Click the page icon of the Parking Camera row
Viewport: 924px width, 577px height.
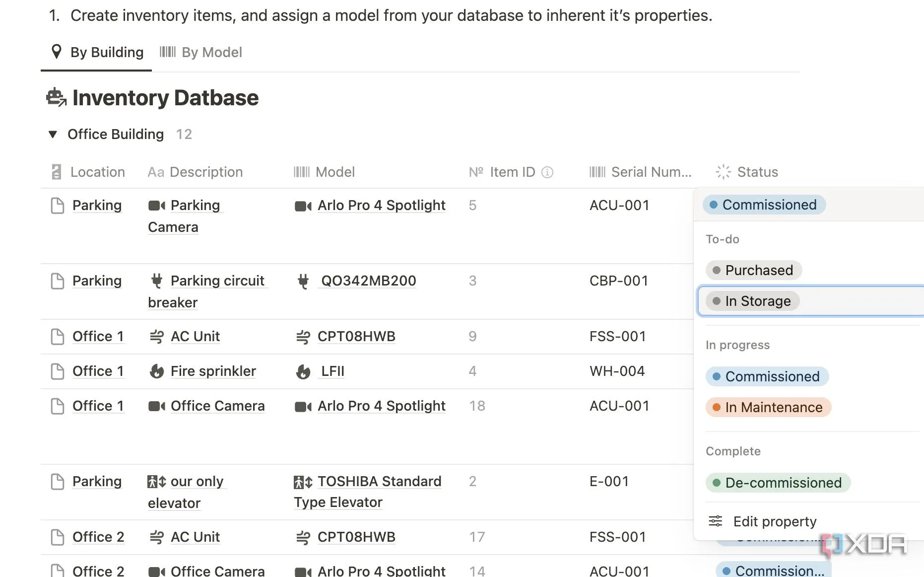tap(58, 205)
